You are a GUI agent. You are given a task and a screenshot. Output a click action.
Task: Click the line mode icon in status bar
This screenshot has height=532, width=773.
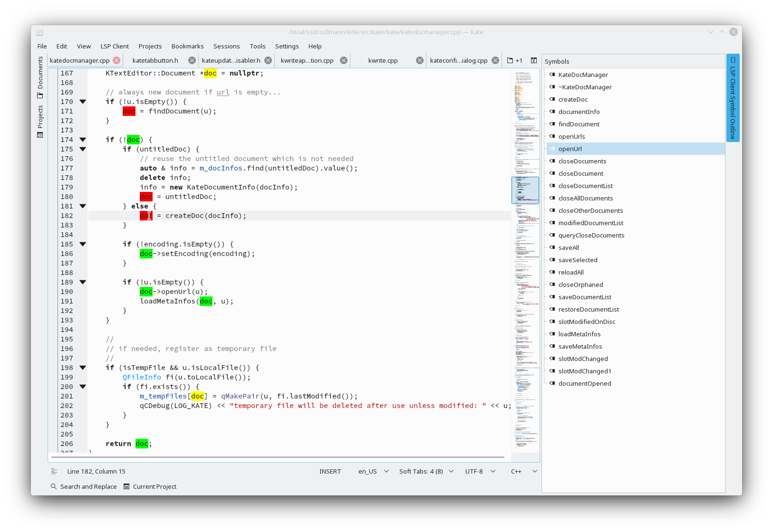[54, 471]
